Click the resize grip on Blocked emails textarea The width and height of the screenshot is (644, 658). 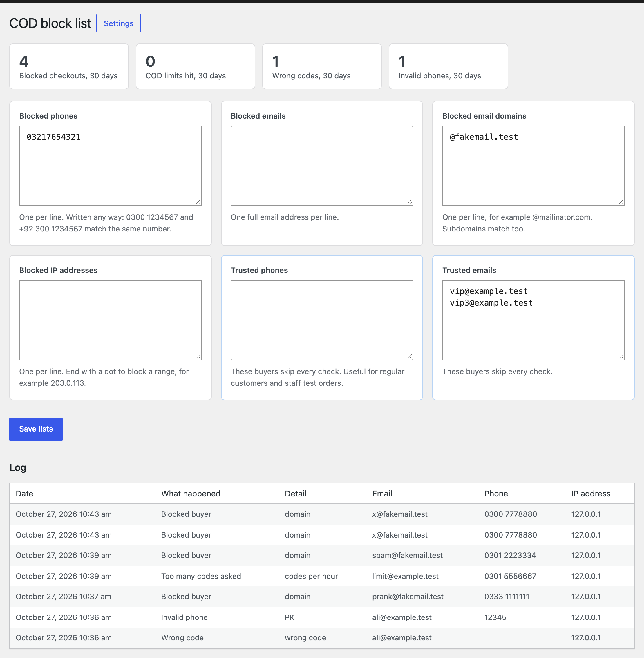tap(410, 202)
